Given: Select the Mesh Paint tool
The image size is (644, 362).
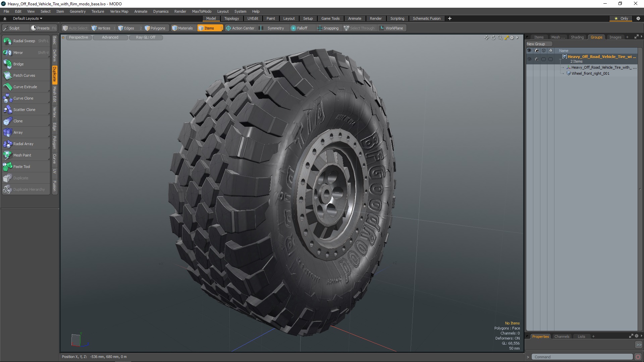Looking at the screenshot, I should point(22,155).
